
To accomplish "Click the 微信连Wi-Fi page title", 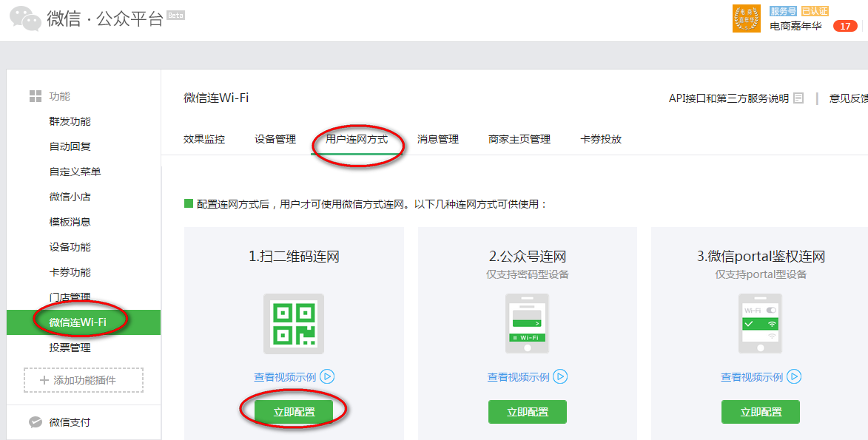I will (x=216, y=98).
